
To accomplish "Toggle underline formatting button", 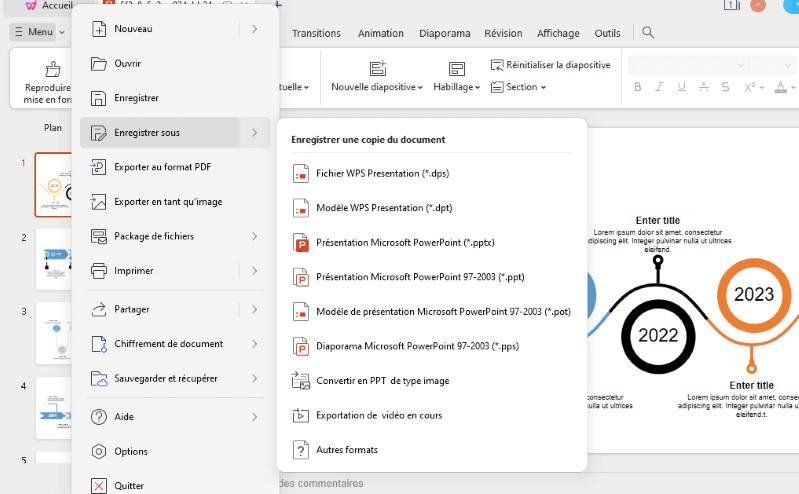I will click(x=682, y=87).
